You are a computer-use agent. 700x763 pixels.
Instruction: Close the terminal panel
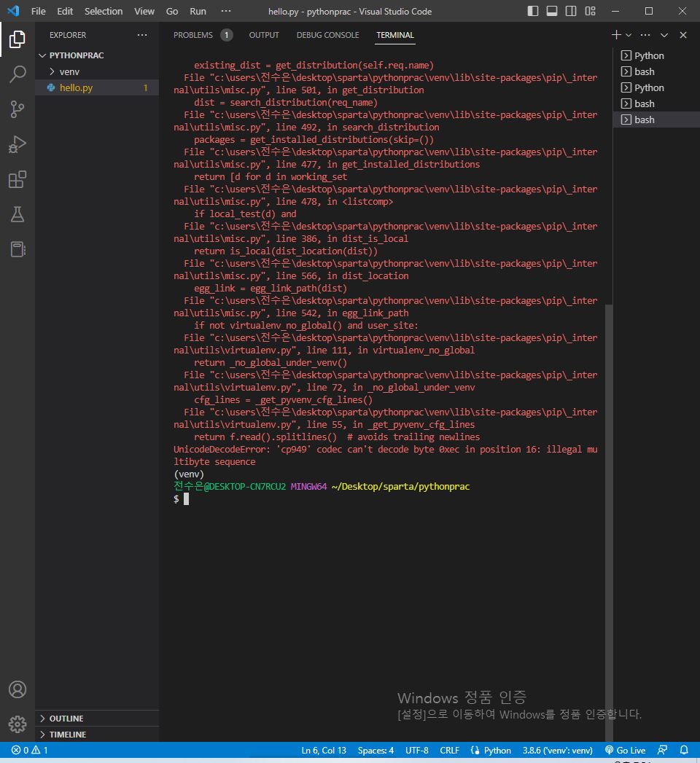683,35
